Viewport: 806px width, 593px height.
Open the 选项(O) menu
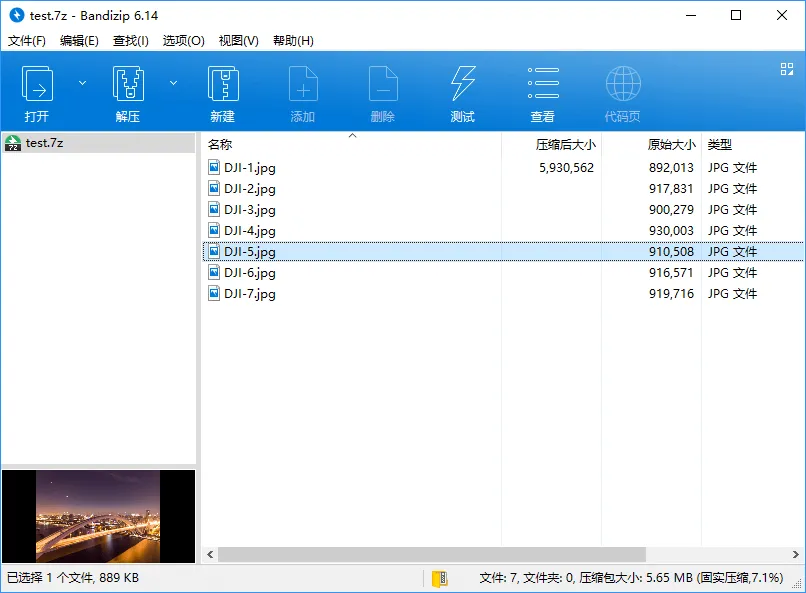[182, 41]
